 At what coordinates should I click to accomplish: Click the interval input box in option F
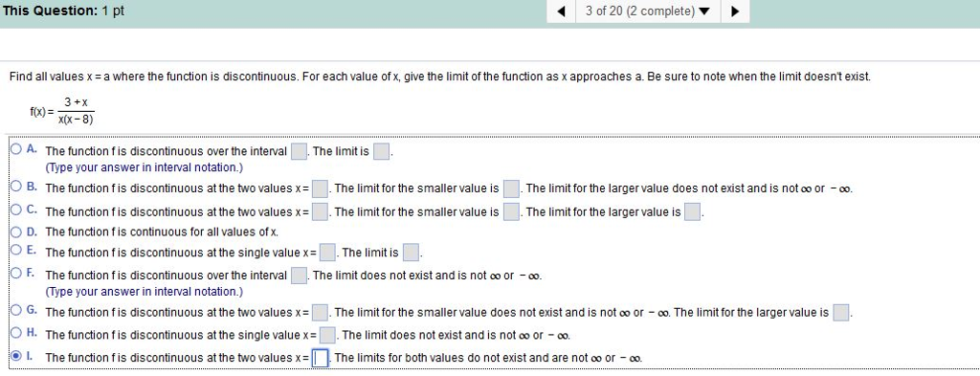299,275
